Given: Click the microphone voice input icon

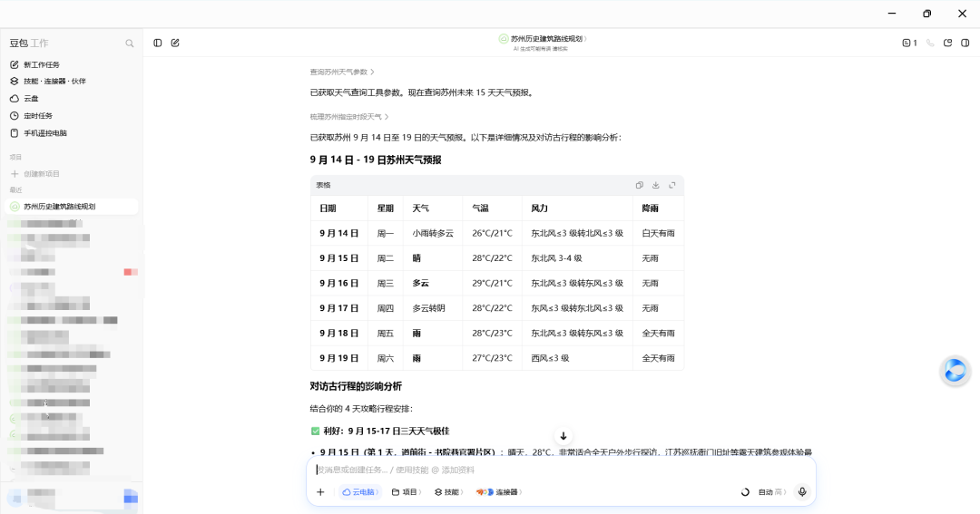Looking at the screenshot, I should pyautogui.click(x=802, y=492).
